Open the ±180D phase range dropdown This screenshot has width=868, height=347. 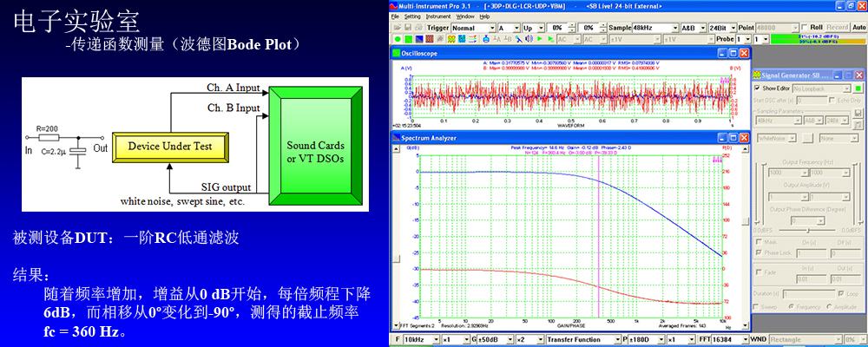tap(647, 339)
